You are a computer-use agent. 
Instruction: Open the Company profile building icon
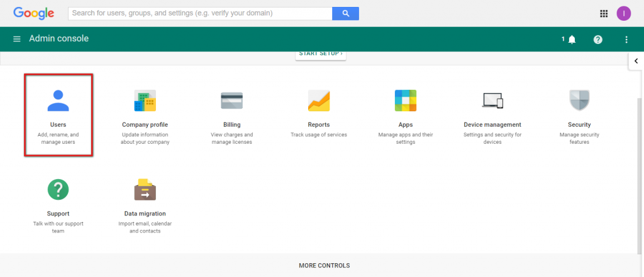(x=145, y=100)
